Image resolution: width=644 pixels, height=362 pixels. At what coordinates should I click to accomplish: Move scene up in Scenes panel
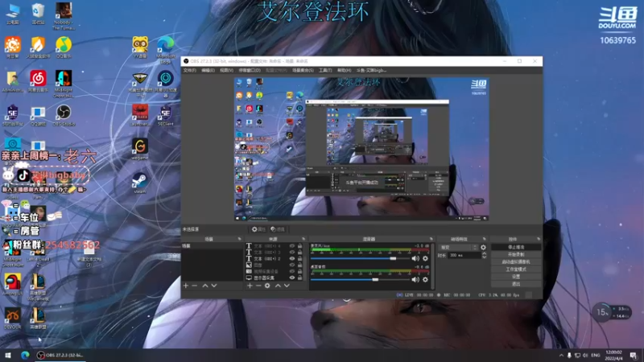click(205, 286)
